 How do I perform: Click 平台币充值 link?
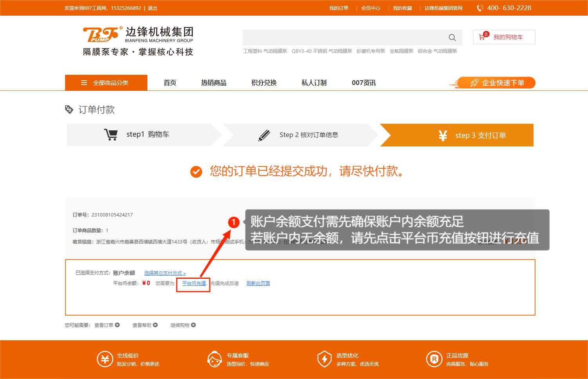(194, 283)
